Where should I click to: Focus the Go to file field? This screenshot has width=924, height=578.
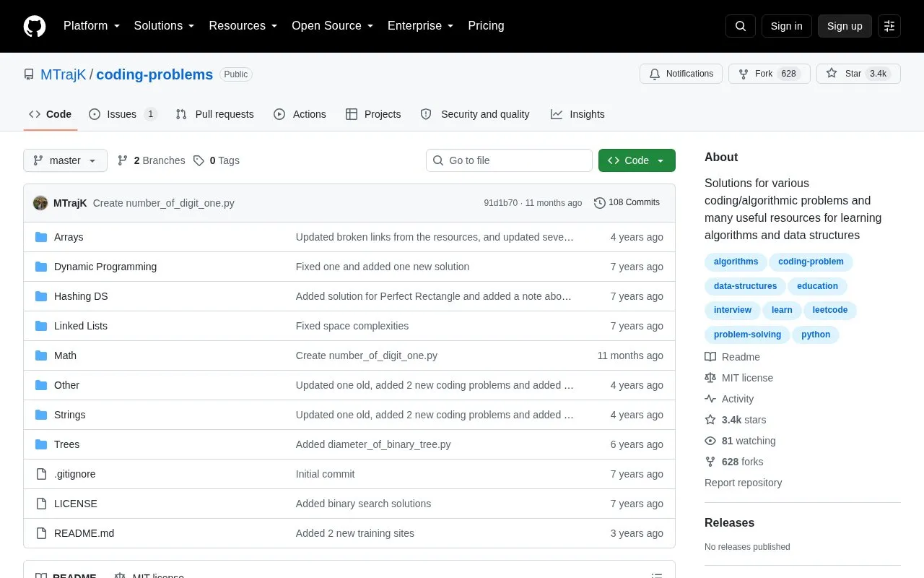(x=509, y=160)
